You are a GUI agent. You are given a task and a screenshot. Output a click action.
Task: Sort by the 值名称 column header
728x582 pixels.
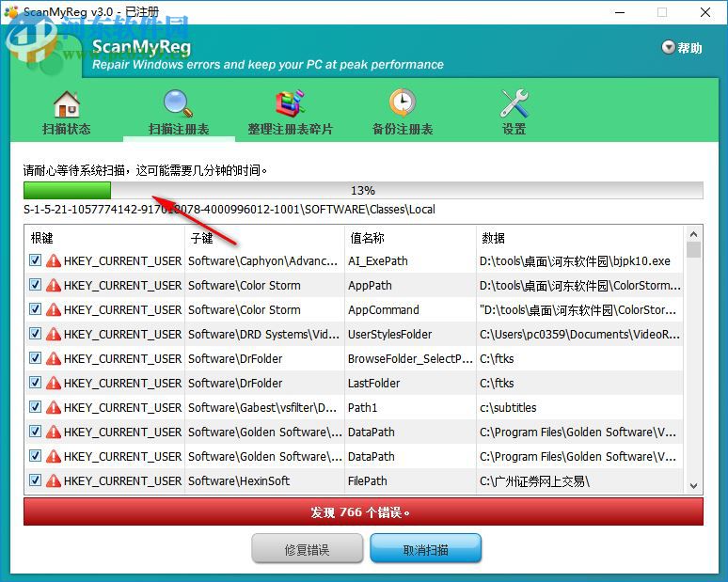[x=410, y=238]
